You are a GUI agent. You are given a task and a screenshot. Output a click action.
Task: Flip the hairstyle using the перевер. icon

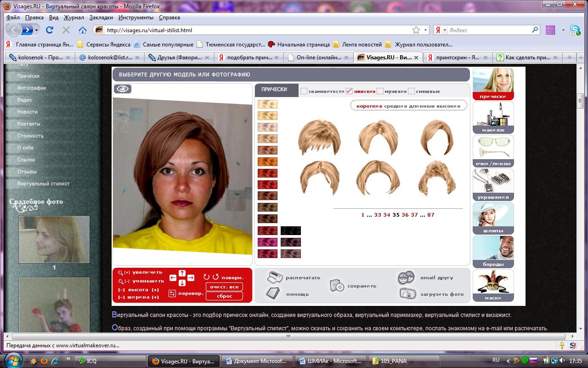(x=173, y=293)
